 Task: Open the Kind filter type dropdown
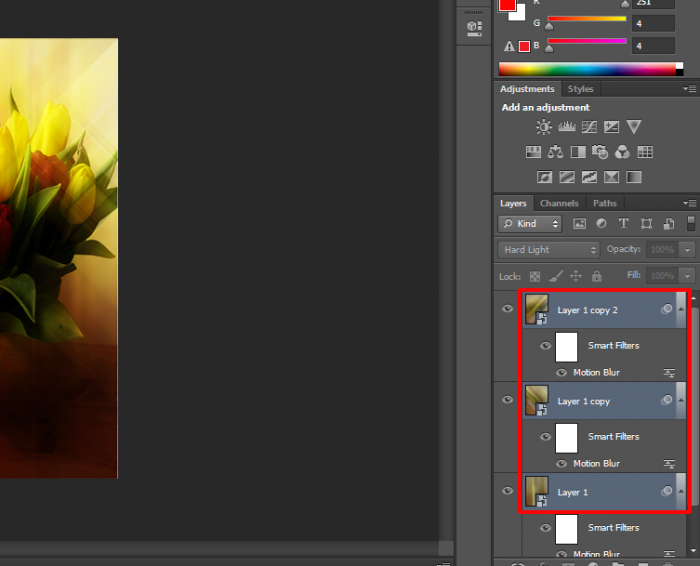(x=530, y=224)
